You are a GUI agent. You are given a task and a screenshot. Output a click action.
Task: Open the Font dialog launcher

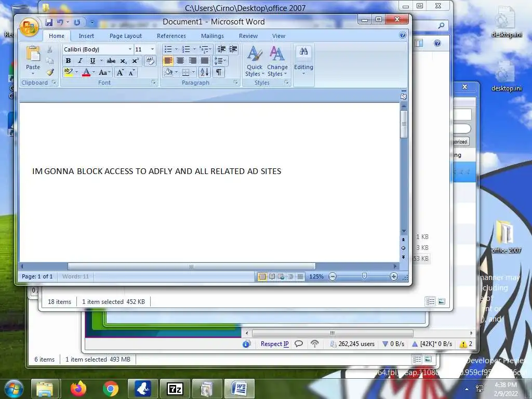(x=154, y=83)
